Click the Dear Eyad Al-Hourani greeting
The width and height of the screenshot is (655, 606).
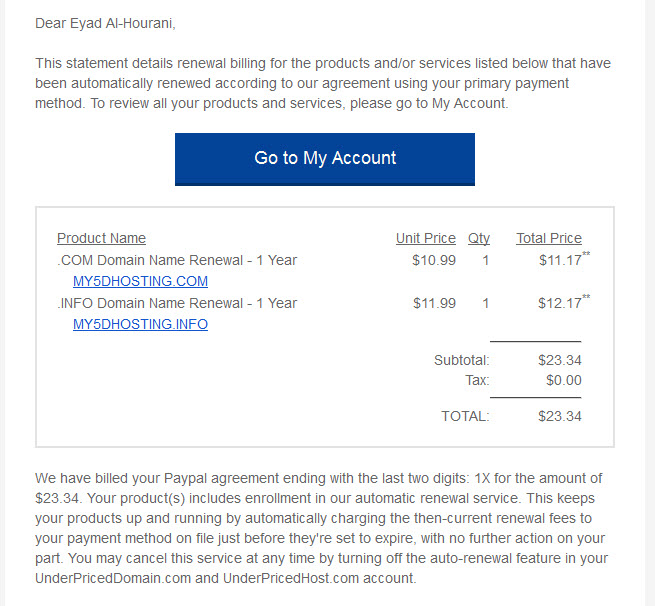click(105, 23)
